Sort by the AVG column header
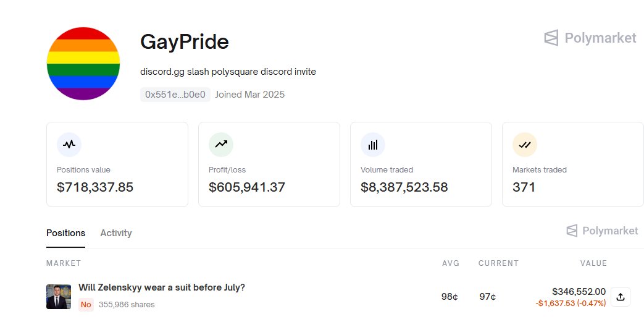This screenshot has width=644, height=319. pyautogui.click(x=451, y=263)
